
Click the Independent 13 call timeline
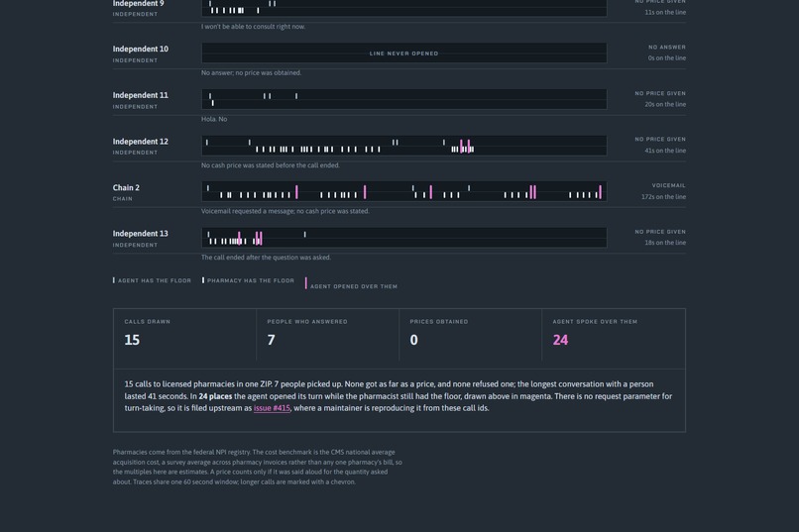(404, 238)
